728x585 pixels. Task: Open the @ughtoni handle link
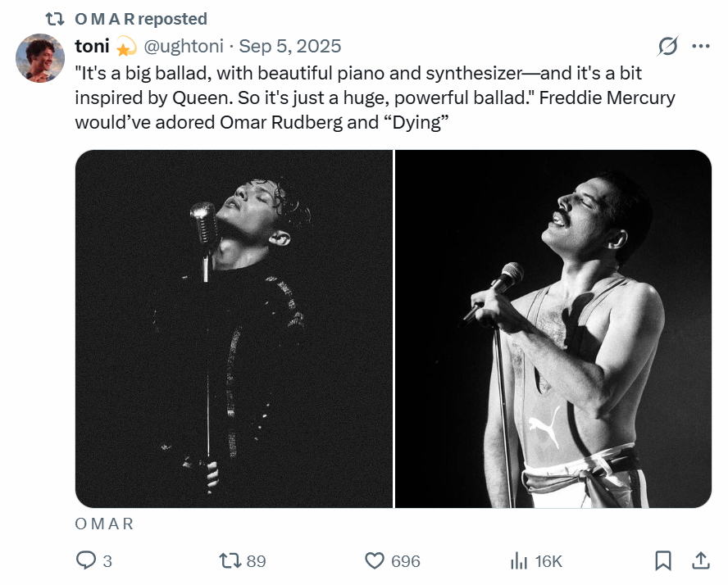click(x=184, y=46)
